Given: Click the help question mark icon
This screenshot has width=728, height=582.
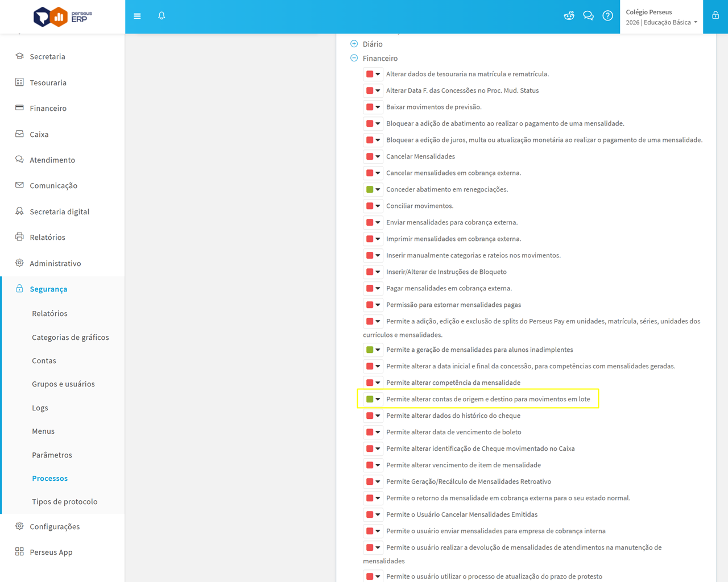Looking at the screenshot, I should click(607, 16).
